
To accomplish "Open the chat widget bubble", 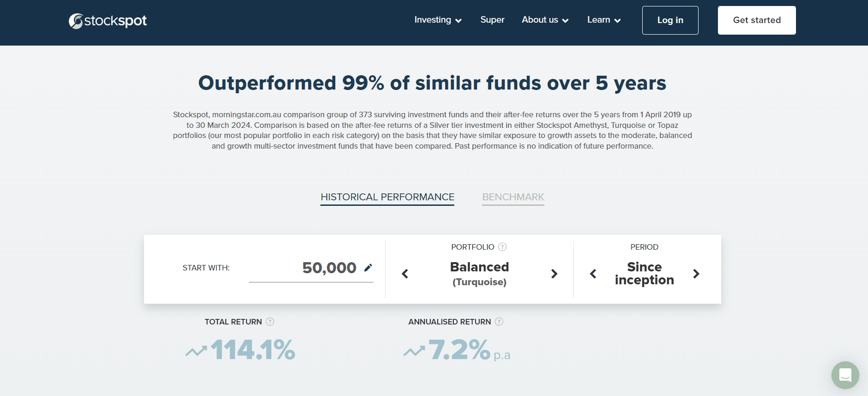I will point(845,375).
